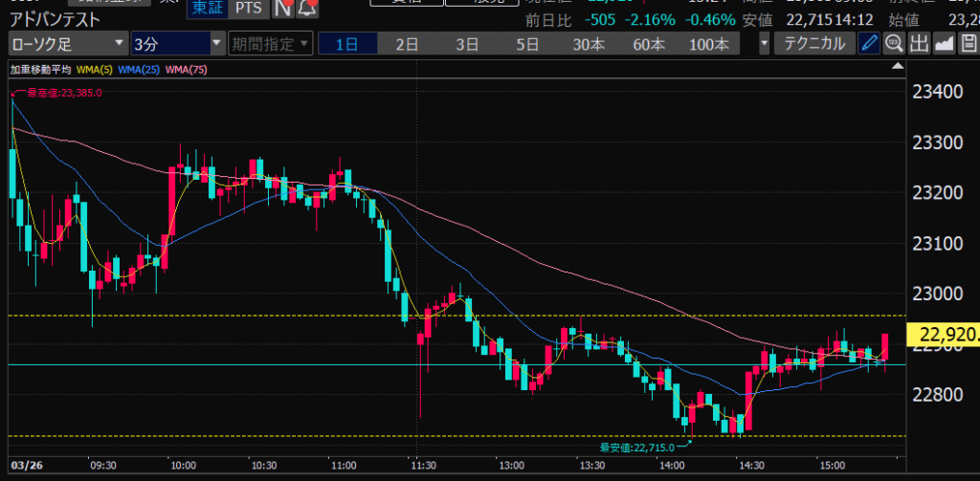Viewport: 980px width, 481px height.
Task: Switch to PTS market toggle
Action: pos(247,8)
